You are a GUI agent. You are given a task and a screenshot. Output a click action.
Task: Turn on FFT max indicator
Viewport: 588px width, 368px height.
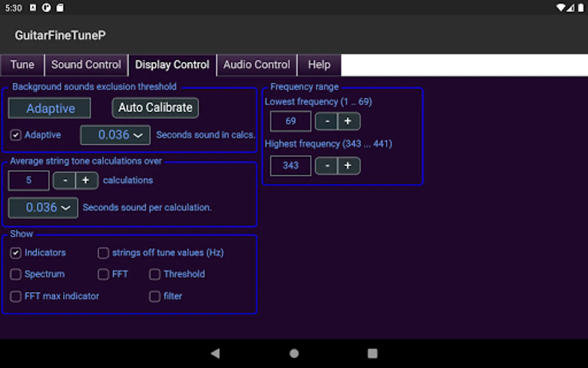tap(16, 296)
